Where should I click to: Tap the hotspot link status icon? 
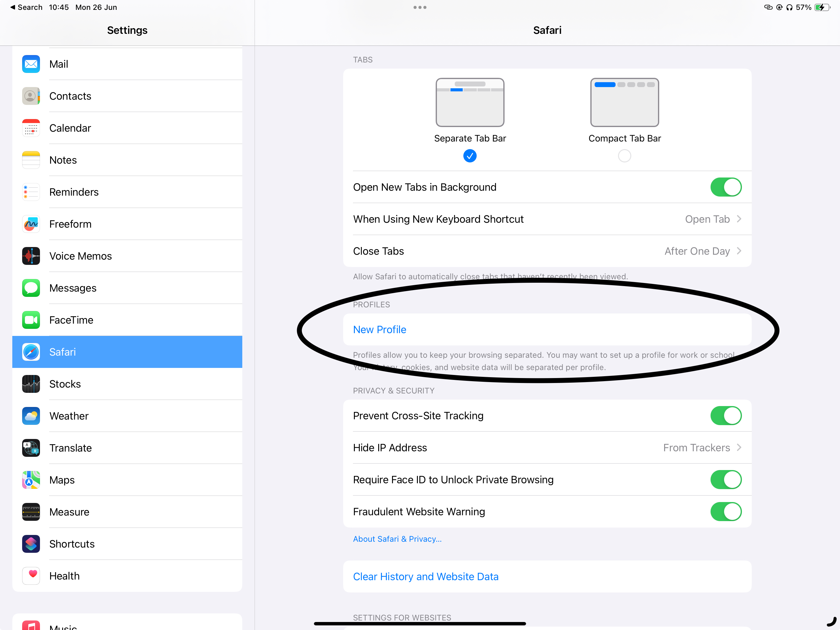click(768, 7)
